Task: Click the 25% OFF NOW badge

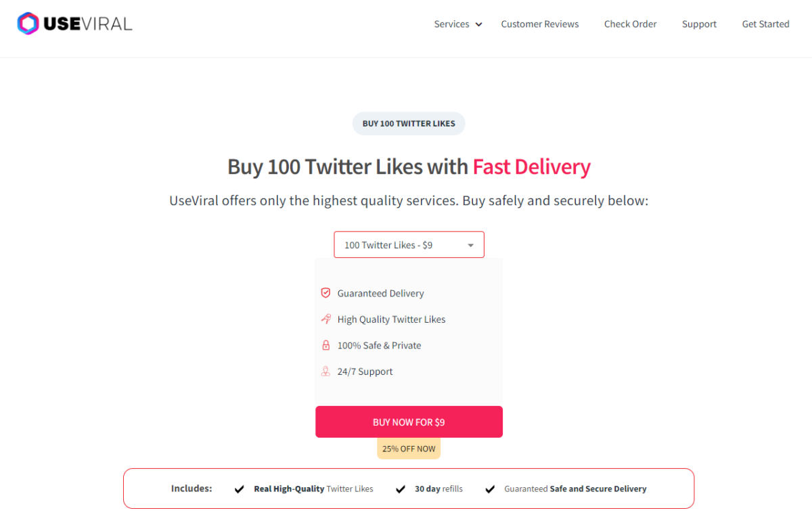Action: (x=409, y=449)
